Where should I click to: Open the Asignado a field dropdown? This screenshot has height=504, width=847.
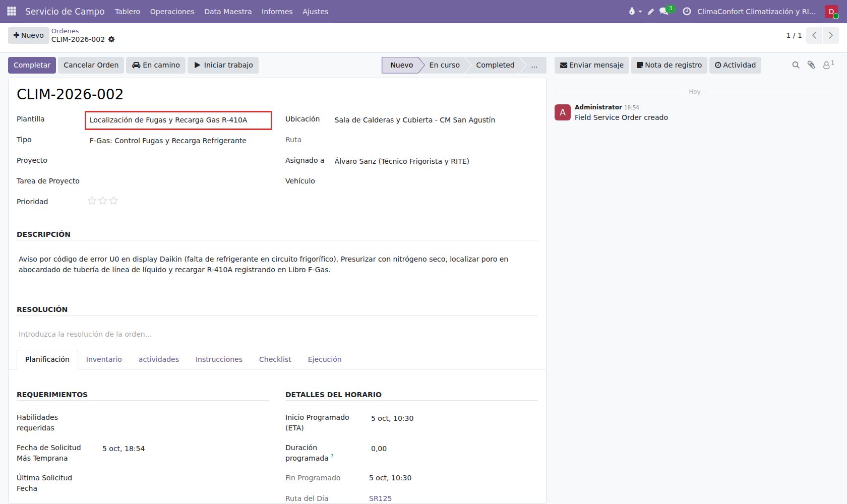coord(436,161)
